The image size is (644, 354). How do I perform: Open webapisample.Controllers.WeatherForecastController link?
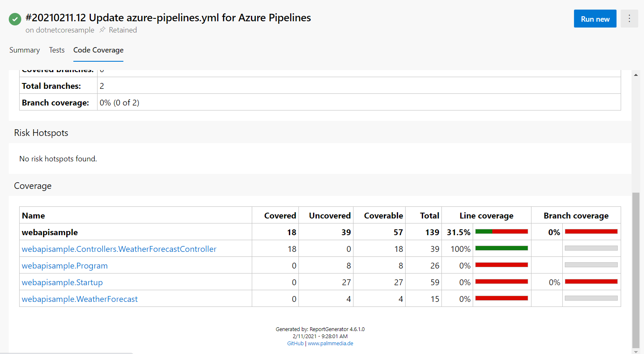119,249
